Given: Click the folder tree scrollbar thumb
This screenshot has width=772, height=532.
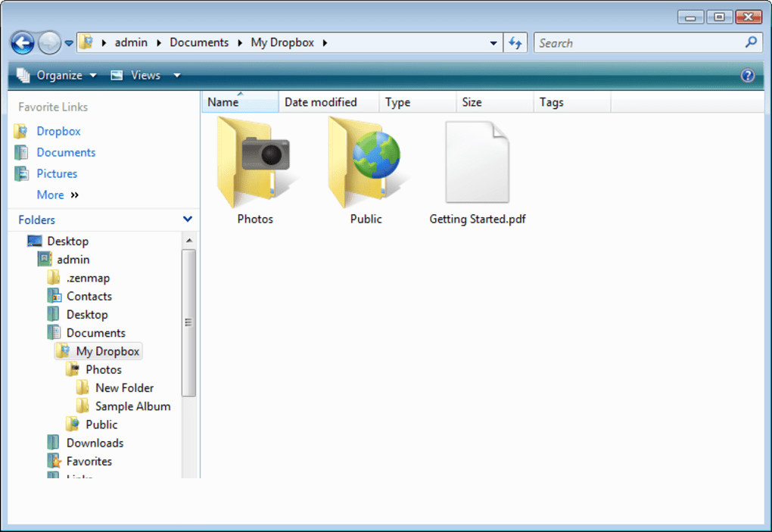Looking at the screenshot, I should pyautogui.click(x=188, y=322).
